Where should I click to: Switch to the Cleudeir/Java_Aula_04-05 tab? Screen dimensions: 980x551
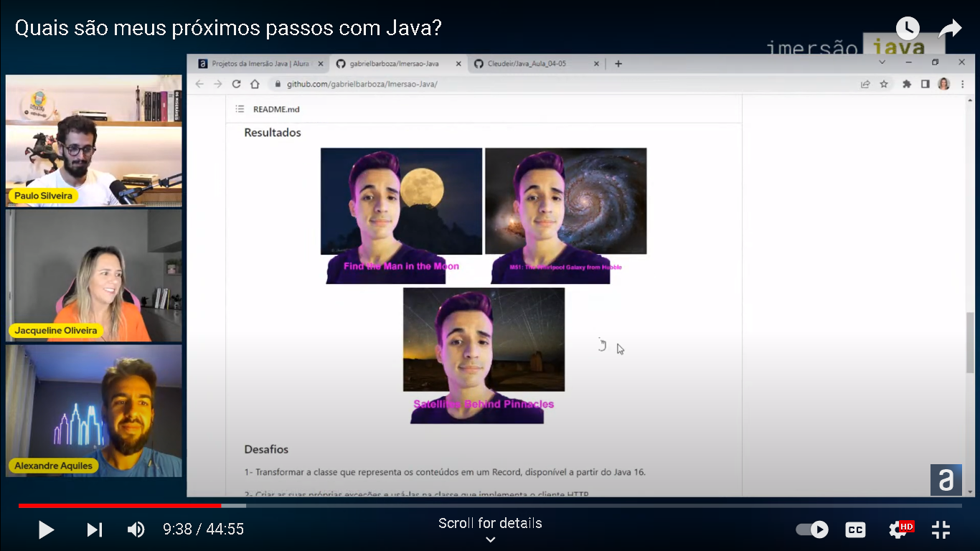click(x=527, y=63)
